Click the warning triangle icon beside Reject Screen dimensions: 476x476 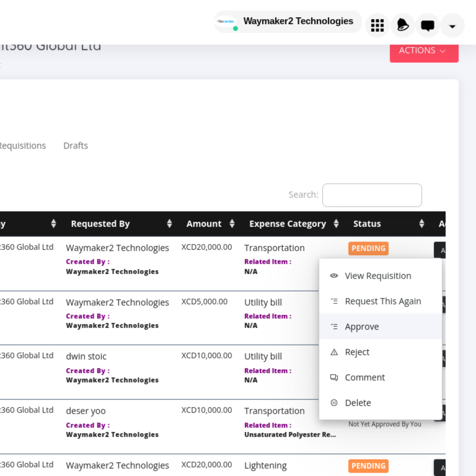pyautogui.click(x=334, y=352)
